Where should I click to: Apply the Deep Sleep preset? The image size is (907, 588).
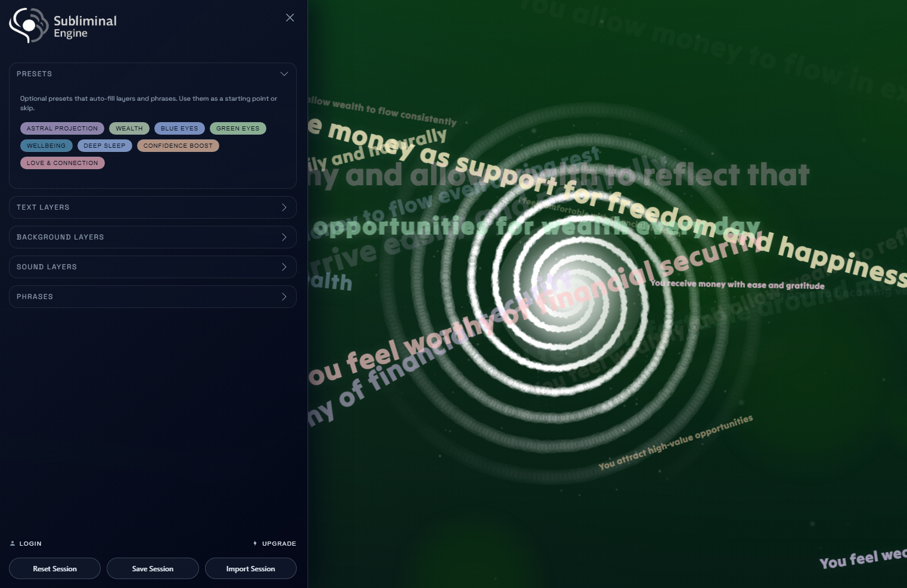[104, 146]
